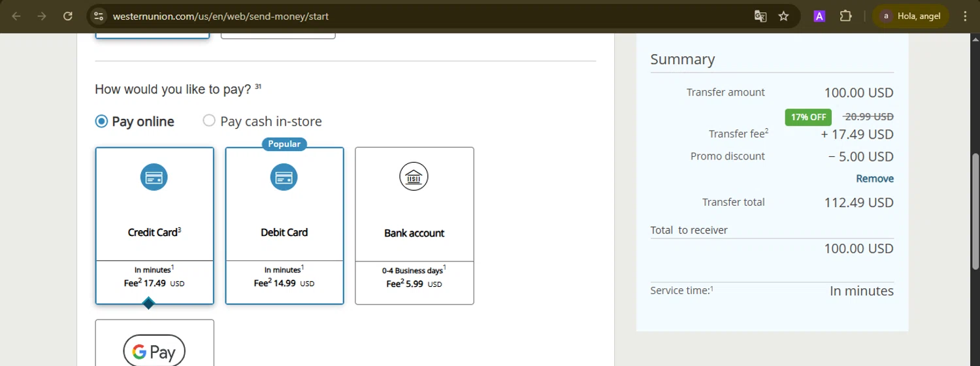
Task: Choose the Bank account payment option
Action: (x=414, y=225)
